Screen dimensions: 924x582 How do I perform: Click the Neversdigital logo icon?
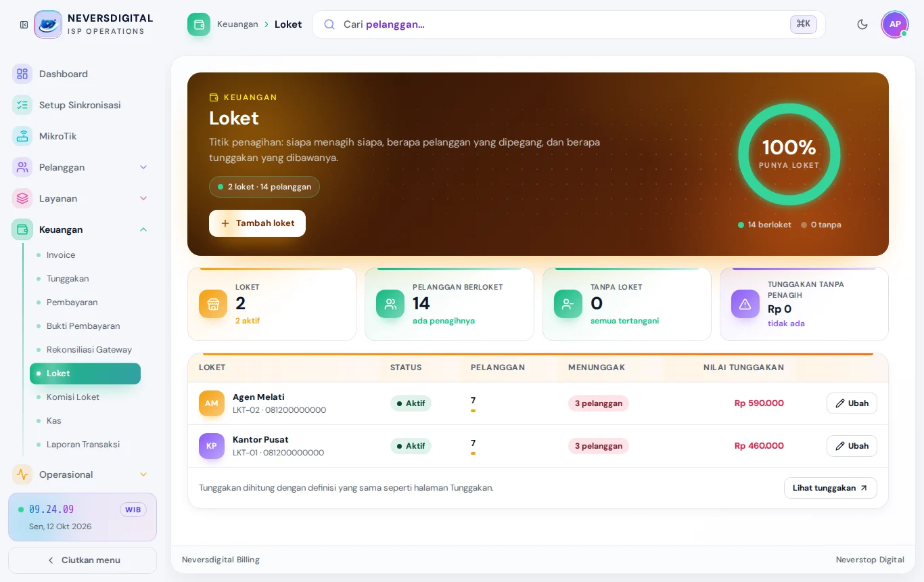[x=48, y=24]
